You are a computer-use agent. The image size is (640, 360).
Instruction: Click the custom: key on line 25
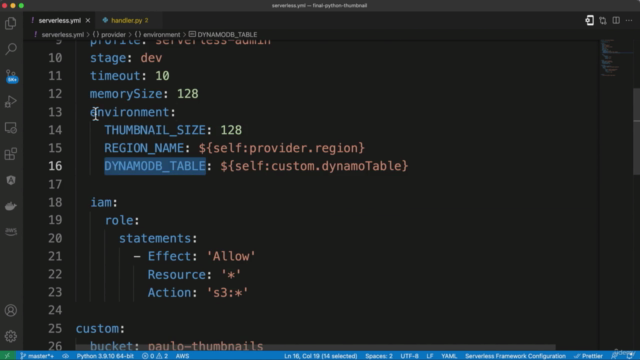coord(100,329)
